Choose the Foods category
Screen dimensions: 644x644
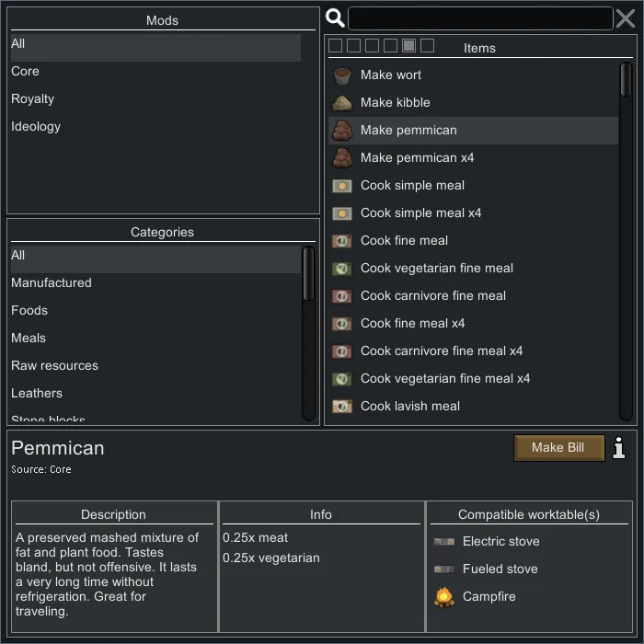(29, 311)
